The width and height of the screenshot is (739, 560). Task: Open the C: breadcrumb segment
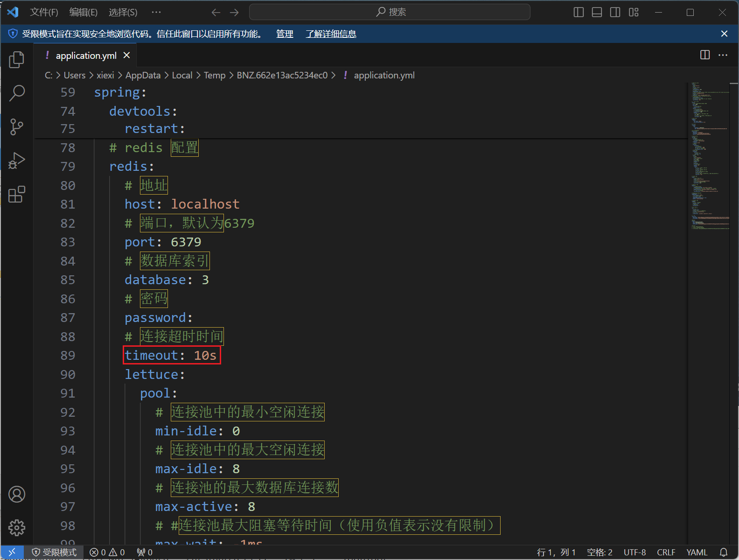[49, 75]
